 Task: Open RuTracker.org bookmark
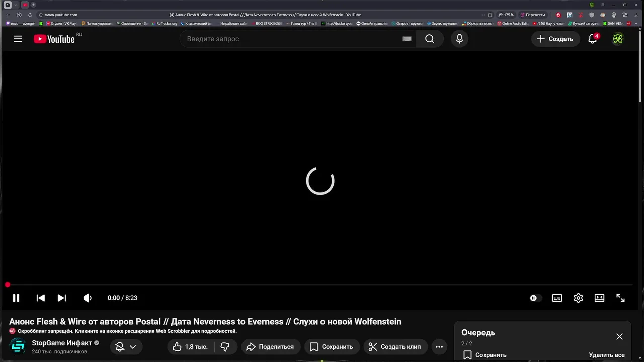pos(165,23)
